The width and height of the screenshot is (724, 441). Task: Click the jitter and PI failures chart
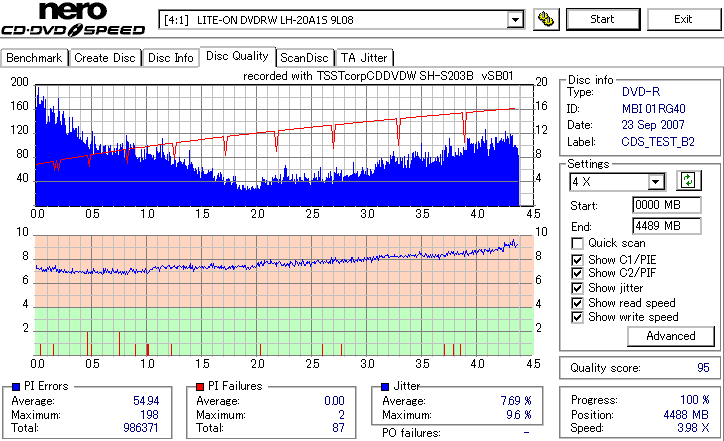pos(284,296)
